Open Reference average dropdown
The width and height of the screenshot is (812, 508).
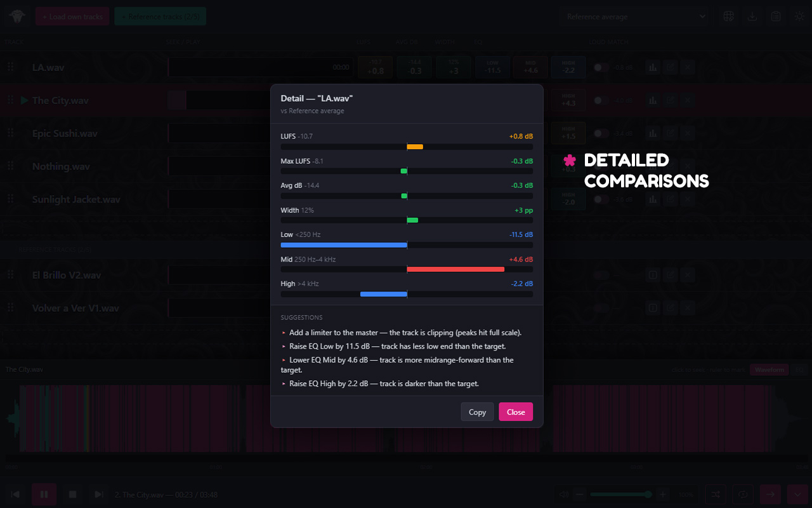point(634,17)
